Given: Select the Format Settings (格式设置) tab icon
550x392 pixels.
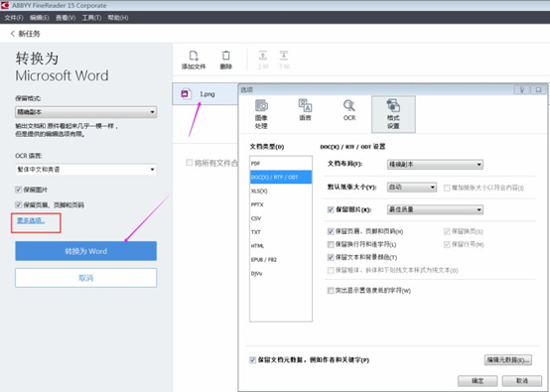Looking at the screenshot, I should coord(393,105).
